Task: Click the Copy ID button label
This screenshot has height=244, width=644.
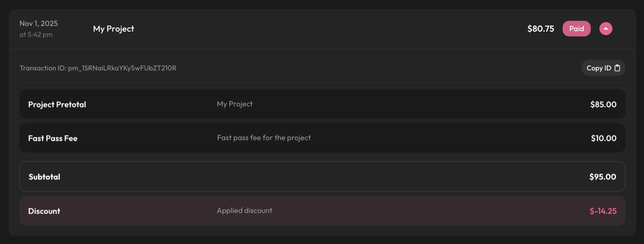Action: pyautogui.click(x=599, y=68)
